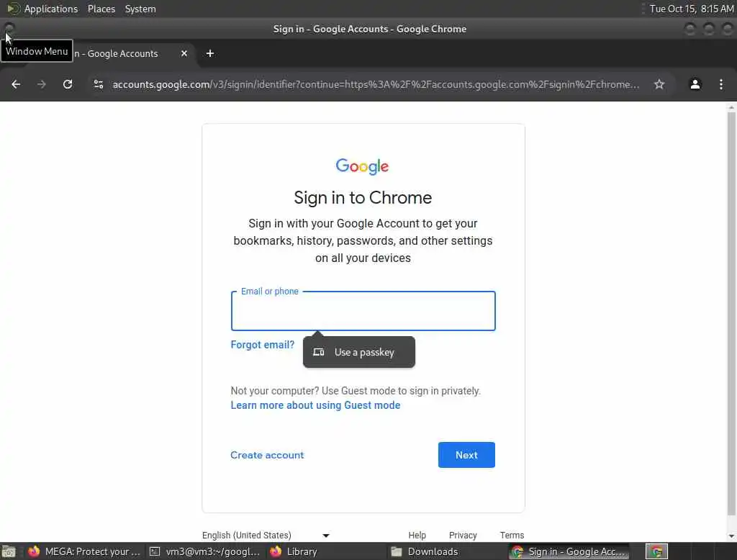The height and width of the screenshot is (560, 737).
Task: Open the Chrome profile avatar icon
Action: coord(695,84)
